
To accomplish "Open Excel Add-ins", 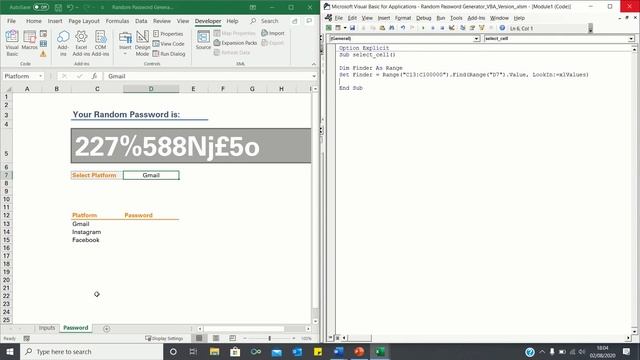I will [x=81, y=43].
